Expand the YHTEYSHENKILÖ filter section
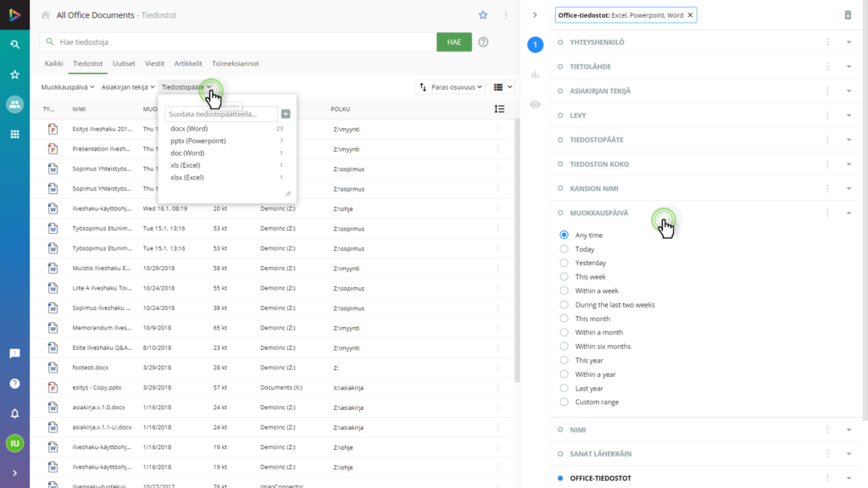The width and height of the screenshot is (868, 488). (x=849, y=42)
